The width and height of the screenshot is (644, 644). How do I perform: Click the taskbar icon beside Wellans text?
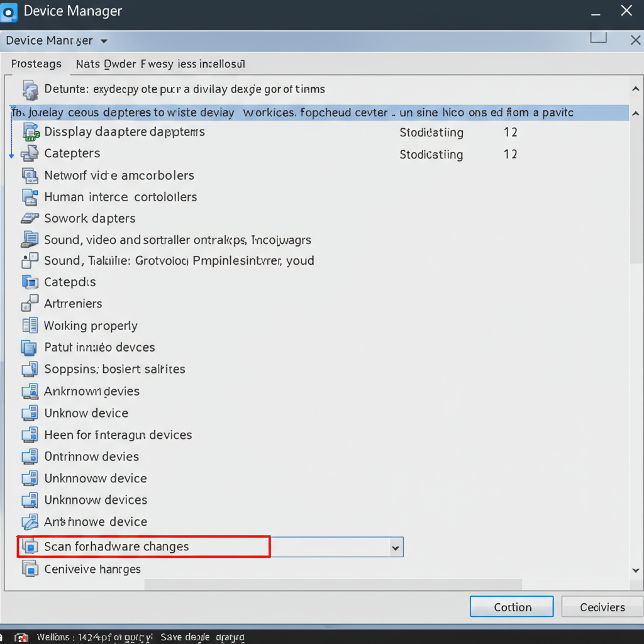click(21, 638)
